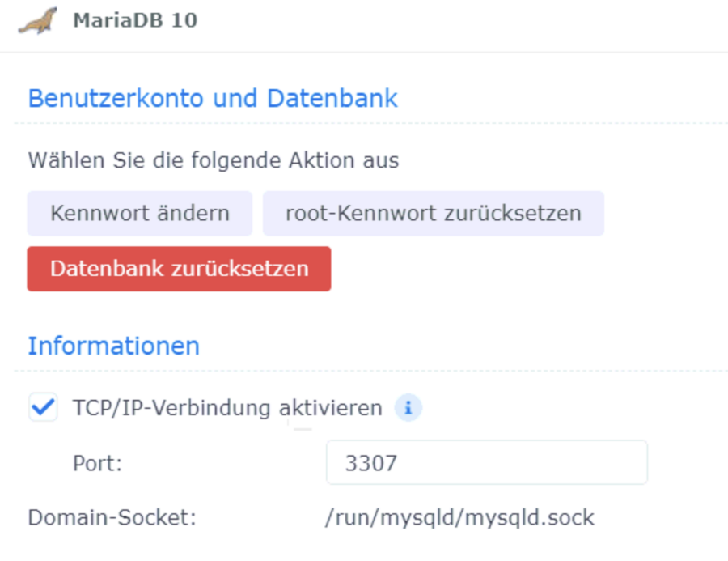Click the Informationen section heading
The height and width of the screenshot is (561, 728).
click(113, 346)
